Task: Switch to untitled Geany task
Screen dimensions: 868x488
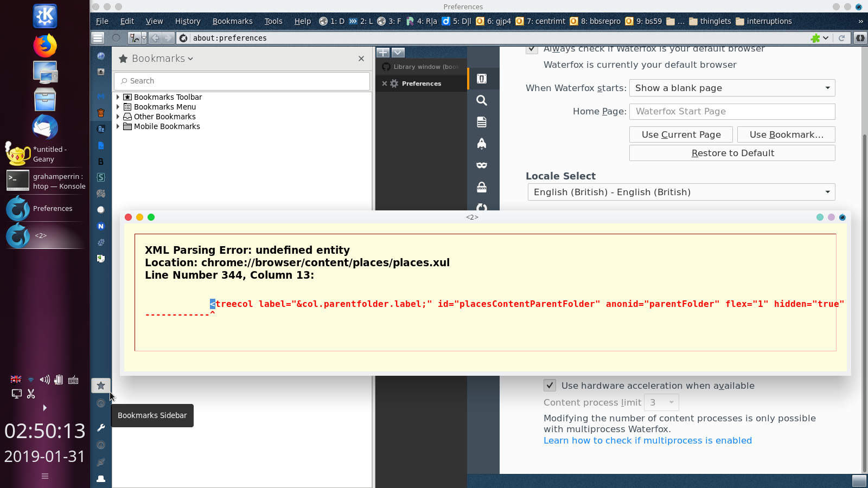Action: pos(46,154)
